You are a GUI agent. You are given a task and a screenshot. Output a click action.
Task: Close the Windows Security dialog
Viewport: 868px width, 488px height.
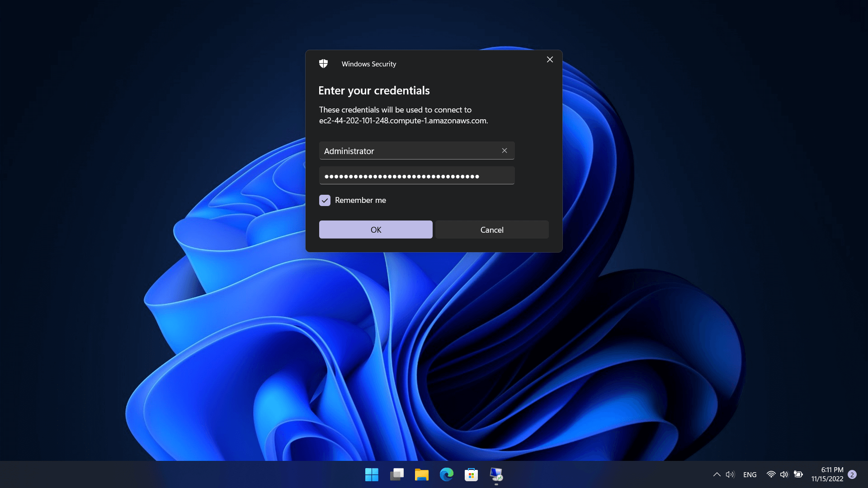(550, 60)
